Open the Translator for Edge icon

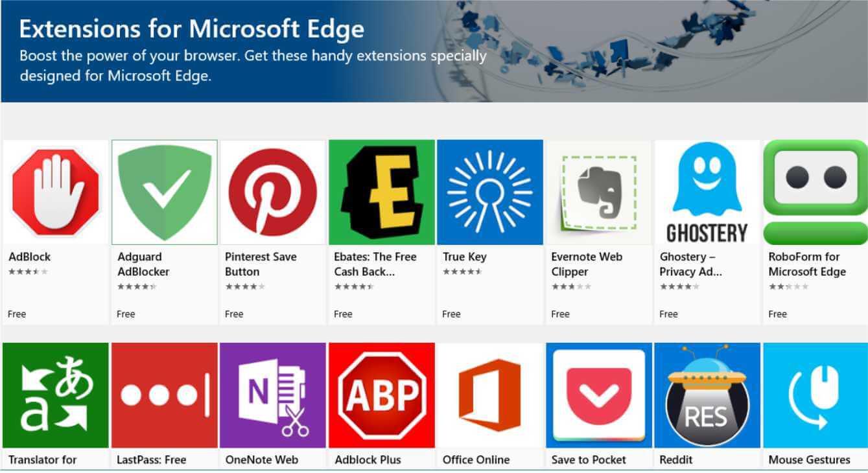pyautogui.click(x=56, y=395)
